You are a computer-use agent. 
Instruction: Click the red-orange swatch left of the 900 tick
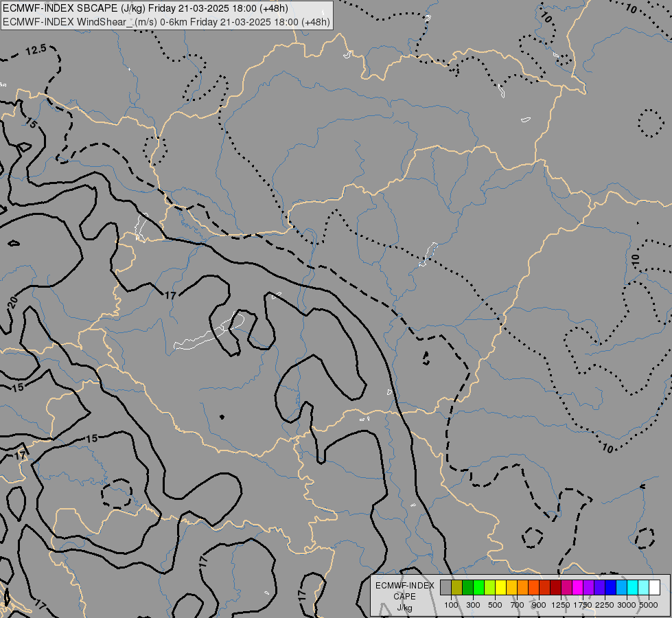pos(533,588)
